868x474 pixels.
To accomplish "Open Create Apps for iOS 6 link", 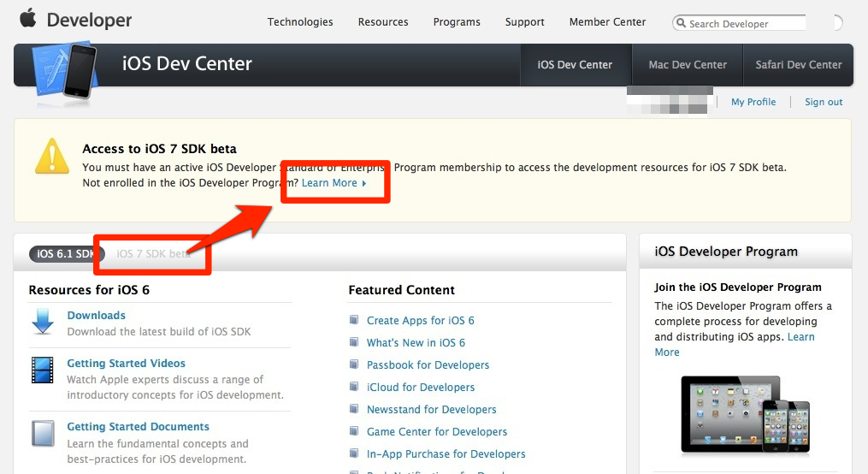I will 421,321.
